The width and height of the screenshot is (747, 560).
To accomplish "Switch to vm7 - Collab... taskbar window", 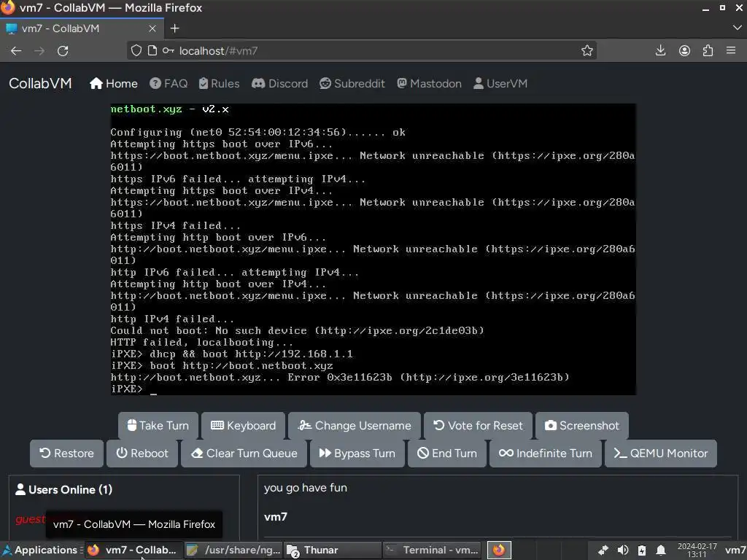I will coord(133,550).
